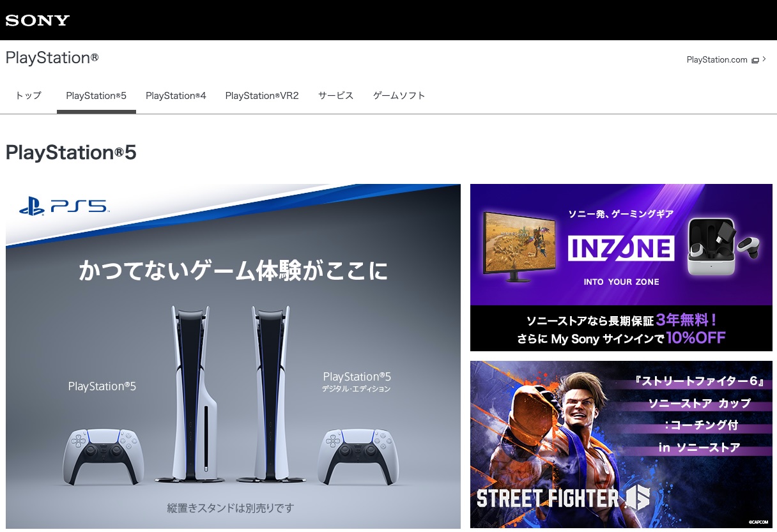Open the ゲームソフト tab
Image resolution: width=777 pixels, height=532 pixels.
pyautogui.click(x=399, y=96)
